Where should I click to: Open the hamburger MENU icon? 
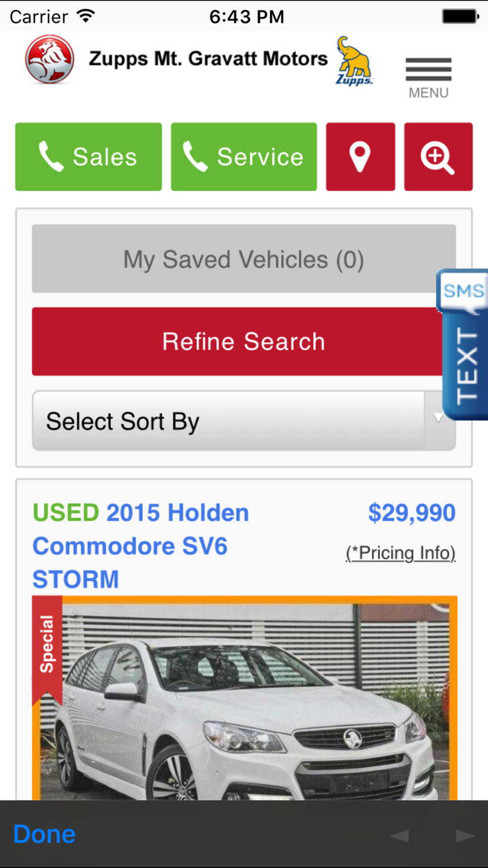pos(428,78)
